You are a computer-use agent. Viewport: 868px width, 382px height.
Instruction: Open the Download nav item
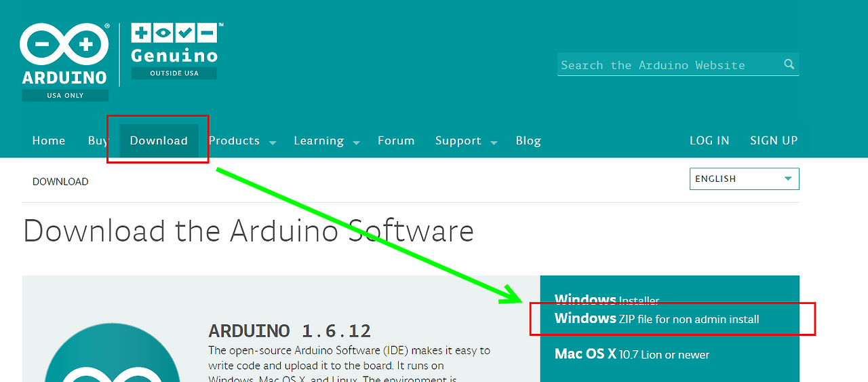(159, 140)
